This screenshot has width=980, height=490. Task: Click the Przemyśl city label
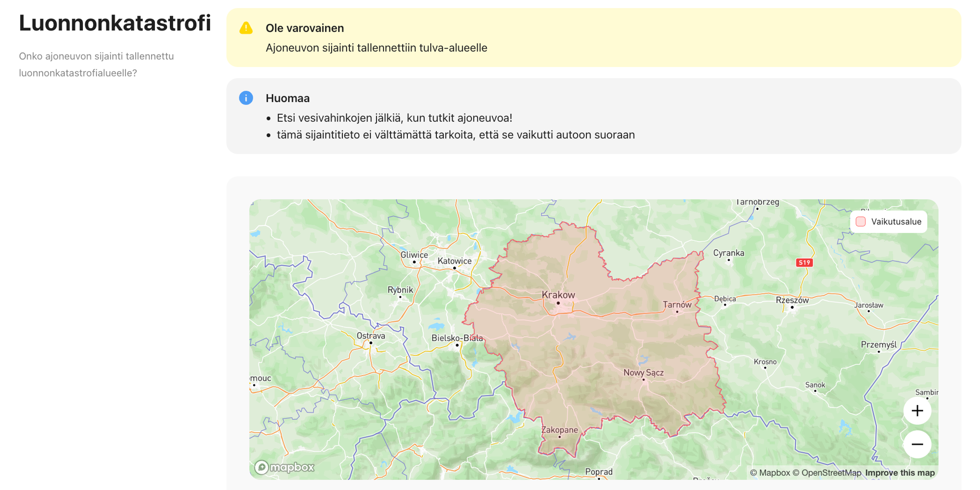coord(878,345)
